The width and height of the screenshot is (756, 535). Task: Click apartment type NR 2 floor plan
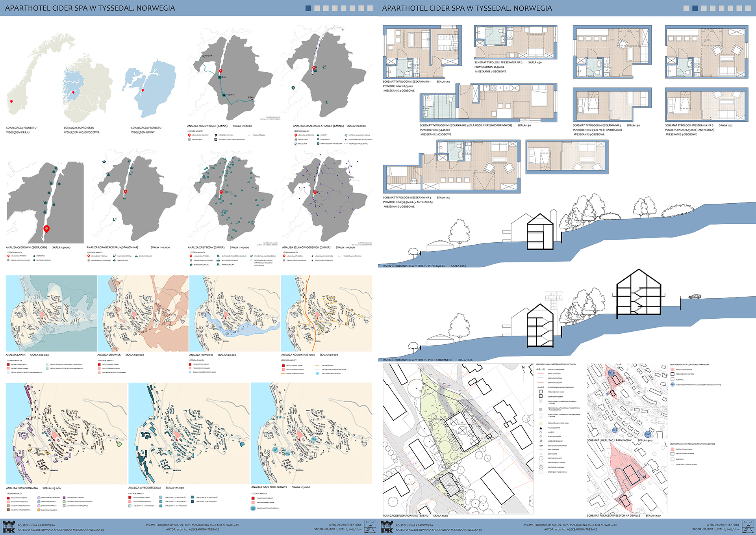pos(515,42)
